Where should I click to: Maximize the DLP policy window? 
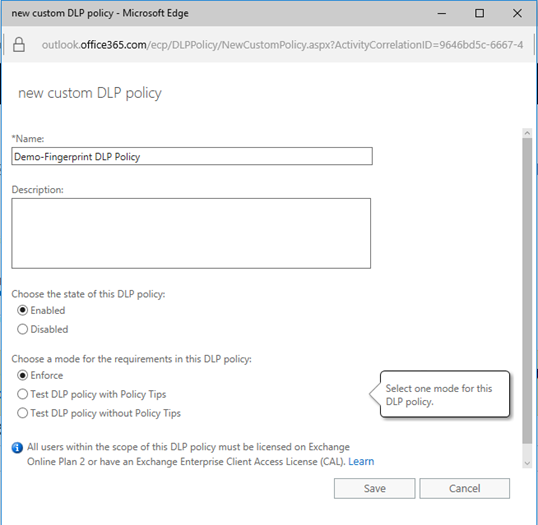(479, 13)
